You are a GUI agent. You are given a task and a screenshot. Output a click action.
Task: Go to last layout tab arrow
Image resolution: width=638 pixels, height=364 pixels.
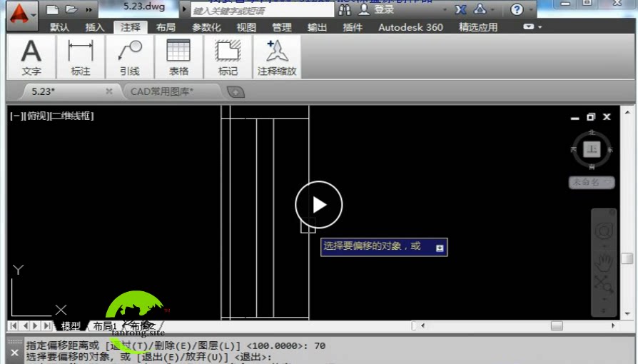point(47,325)
